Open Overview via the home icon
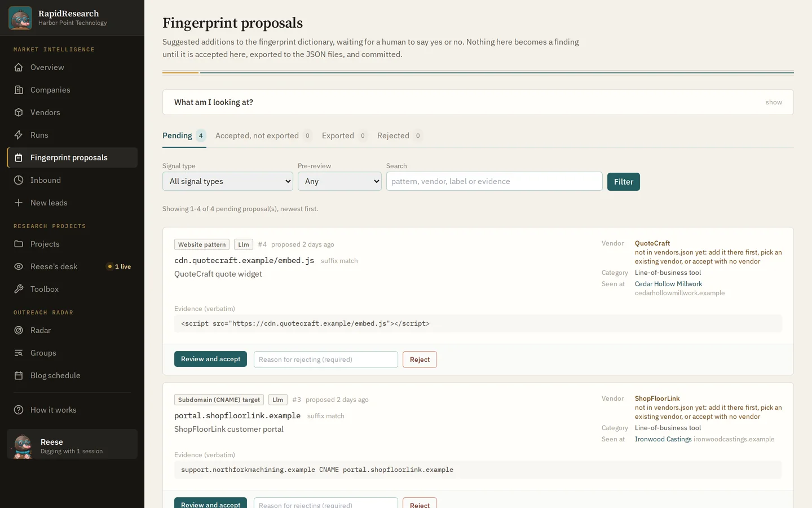812x508 pixels. pos(19,67)
